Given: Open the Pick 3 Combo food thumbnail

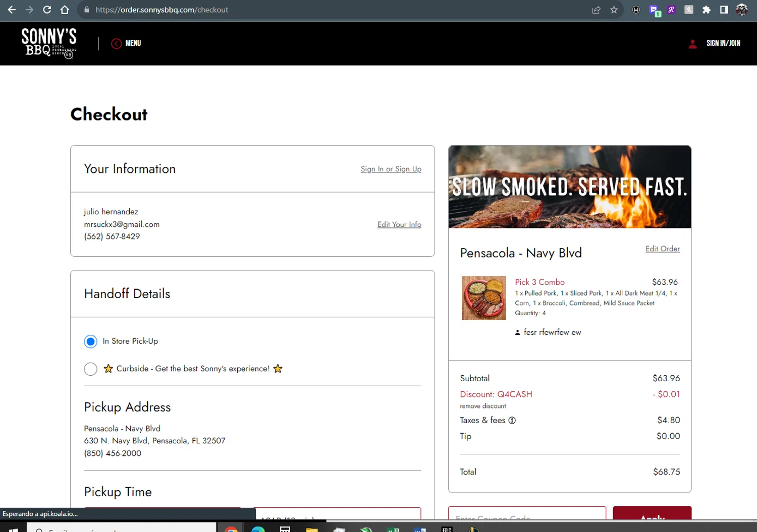Looking at the screenshot, I should click(x=483, y=298).
